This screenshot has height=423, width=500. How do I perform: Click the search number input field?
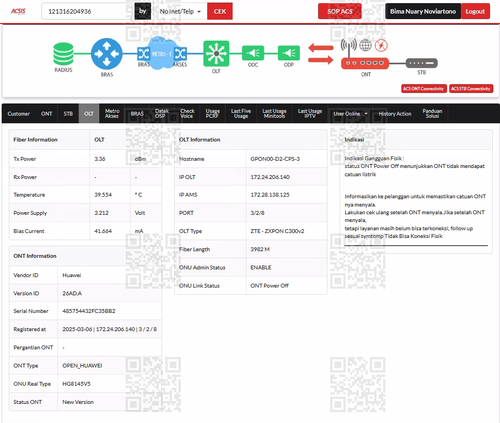[88, 11]
